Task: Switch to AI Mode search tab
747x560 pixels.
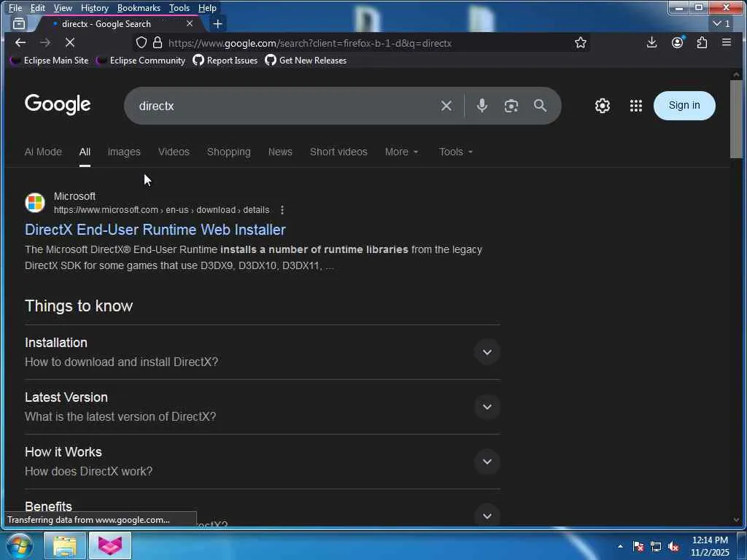Action: tap(43, 152)
